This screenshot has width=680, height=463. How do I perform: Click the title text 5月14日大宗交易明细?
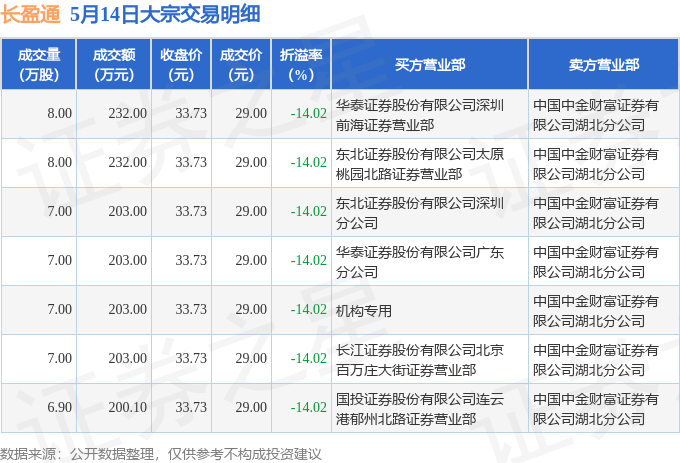[165, 14]
